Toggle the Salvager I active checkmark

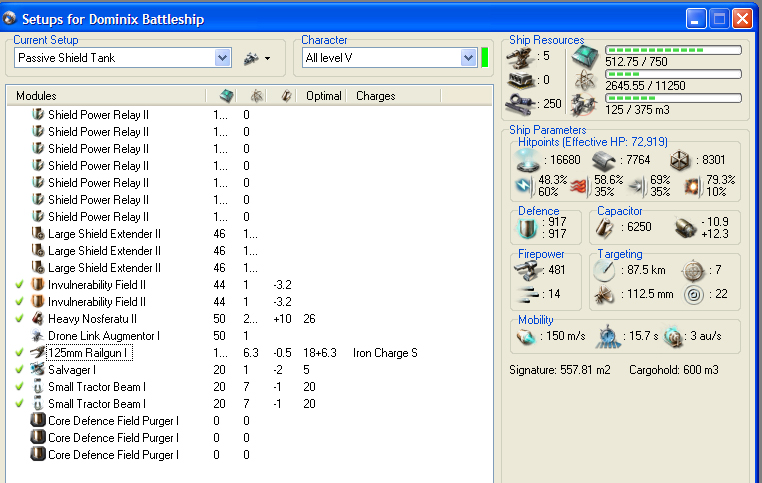coord(19,370)
